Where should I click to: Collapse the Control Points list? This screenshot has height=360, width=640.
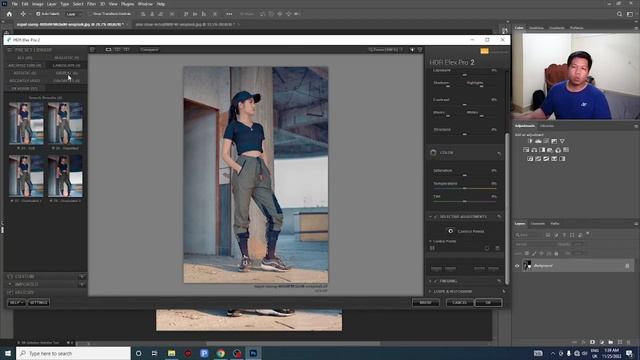coord(430,241)
